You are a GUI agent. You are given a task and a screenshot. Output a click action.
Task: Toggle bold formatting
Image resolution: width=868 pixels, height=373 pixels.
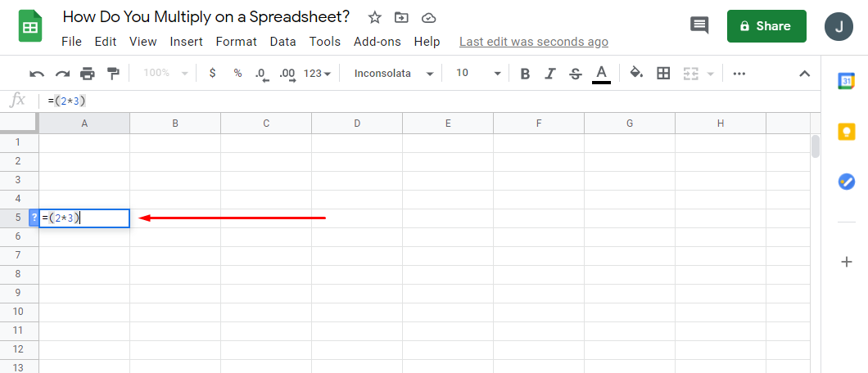tap(525, 74)
